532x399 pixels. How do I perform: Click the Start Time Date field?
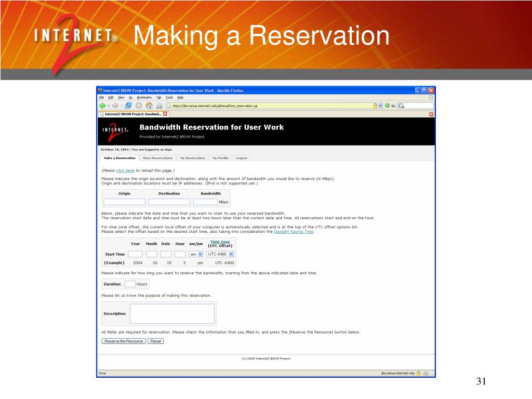(166, 254)
